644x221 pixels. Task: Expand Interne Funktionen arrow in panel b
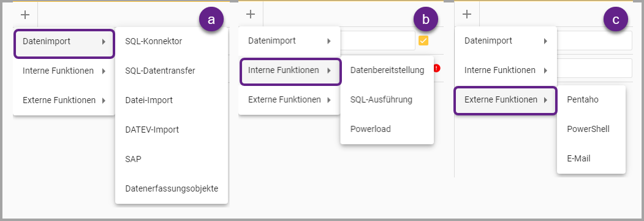click(x=329, y=71)
